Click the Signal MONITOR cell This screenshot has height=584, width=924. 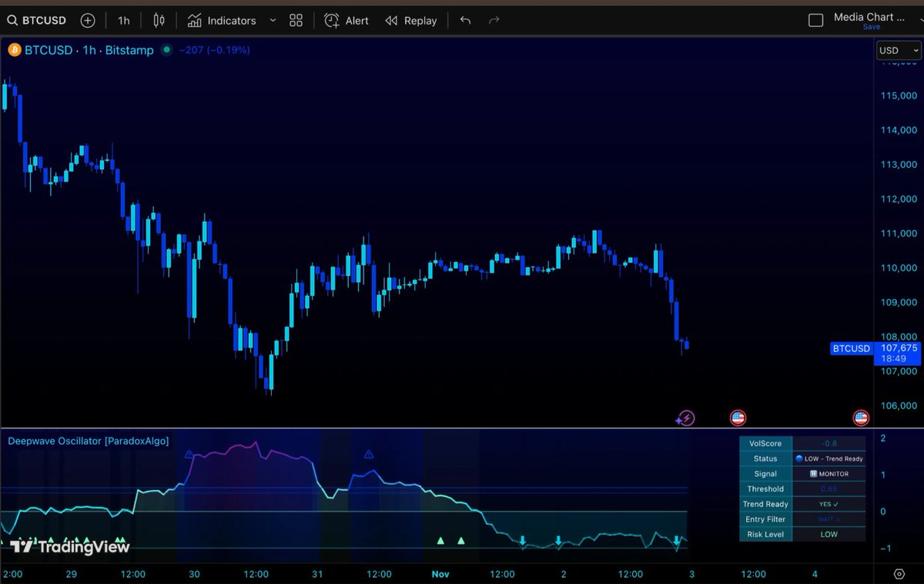click(829, 474)
